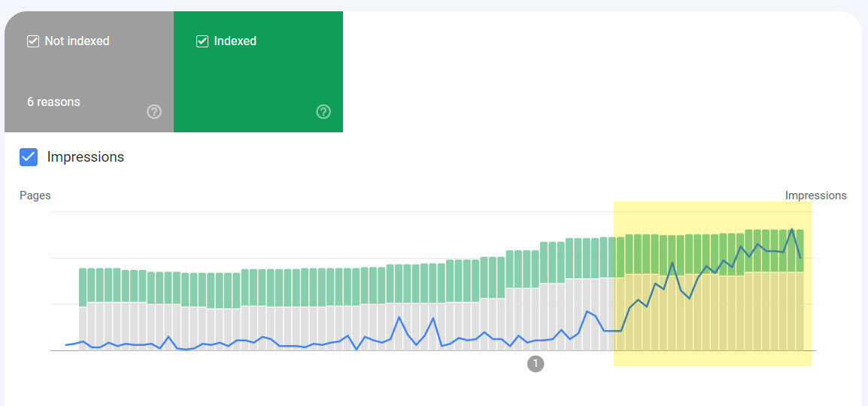Click the annotation marker numbered 1
This screenshot has width=868, height=406.
(x=536, y=364)
